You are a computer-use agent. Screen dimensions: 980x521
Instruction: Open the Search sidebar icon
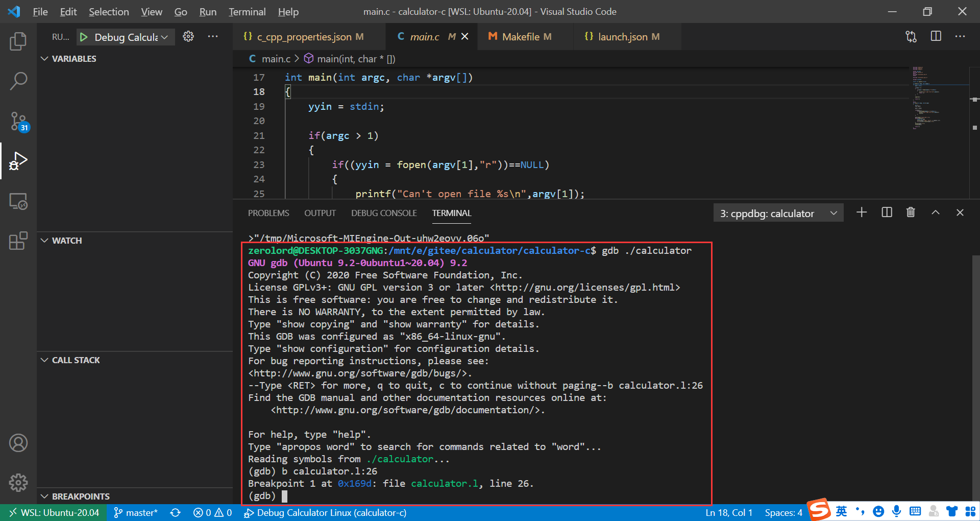(18, 81)
